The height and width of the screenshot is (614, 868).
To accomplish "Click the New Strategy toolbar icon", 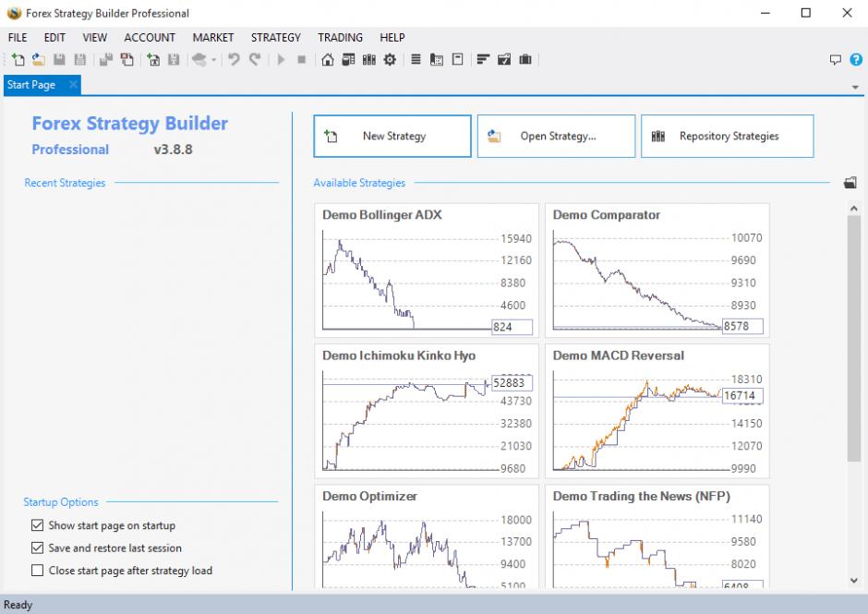I will pyautogui.click(x=18, y=59).
